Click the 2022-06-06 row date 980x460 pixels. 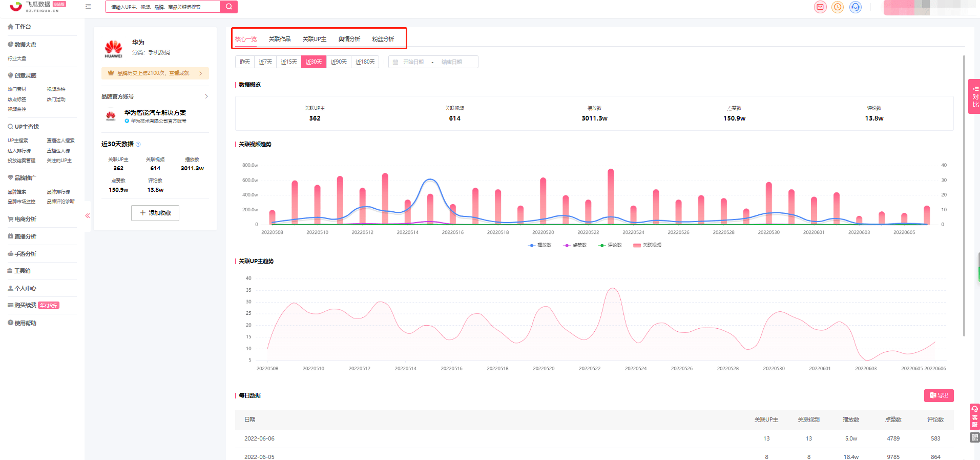[x=259, y=438]
